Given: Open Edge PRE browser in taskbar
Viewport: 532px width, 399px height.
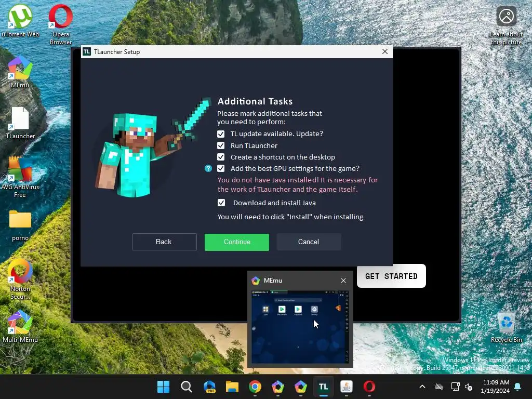Looking at the screenshot, I should 209,387.
